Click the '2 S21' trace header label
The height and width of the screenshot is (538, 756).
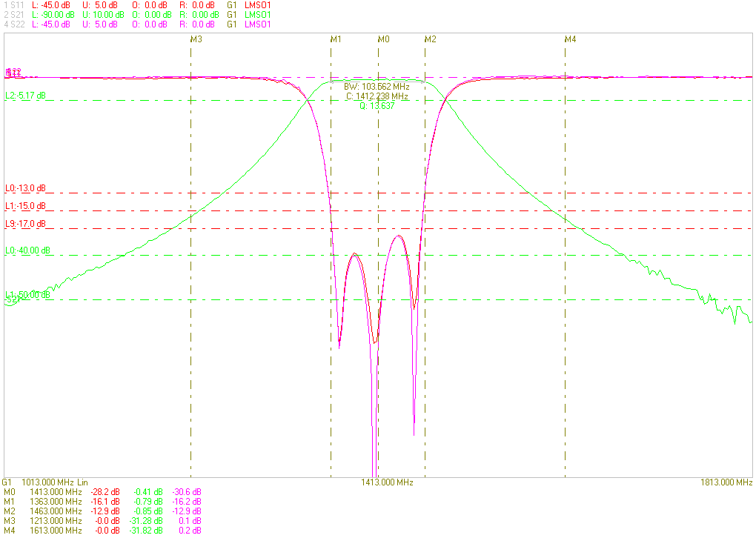(x=14, y=15)
